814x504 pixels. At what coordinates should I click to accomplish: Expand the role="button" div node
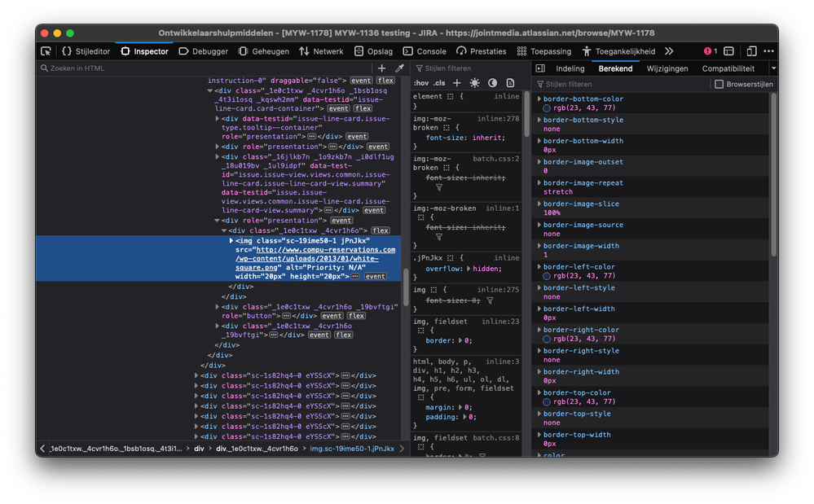pos(217,307)
